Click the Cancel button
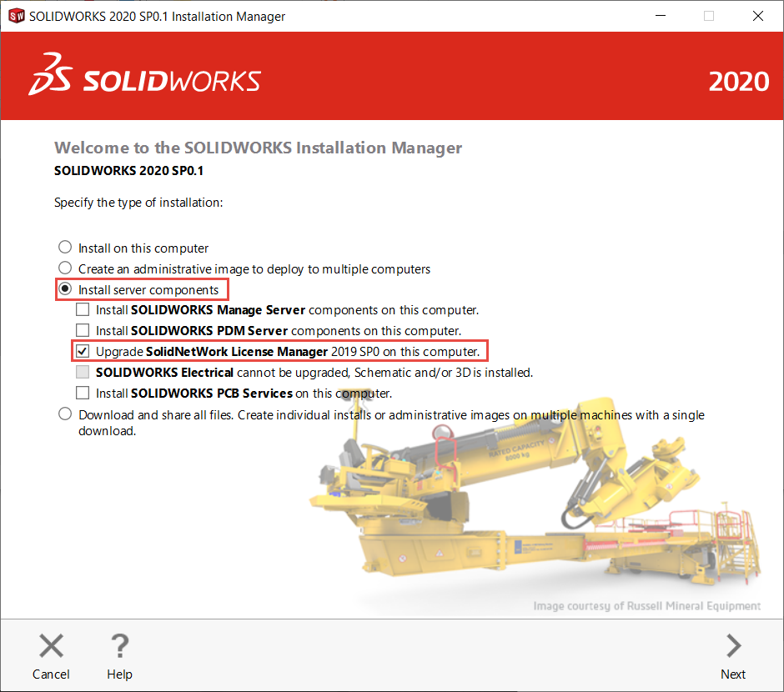This screenshot has width=784, height=692. coord(51,656)
